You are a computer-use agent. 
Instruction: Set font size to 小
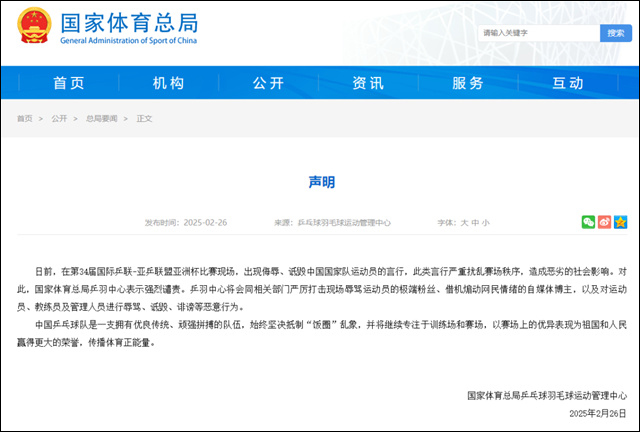[x=485, y=223]
